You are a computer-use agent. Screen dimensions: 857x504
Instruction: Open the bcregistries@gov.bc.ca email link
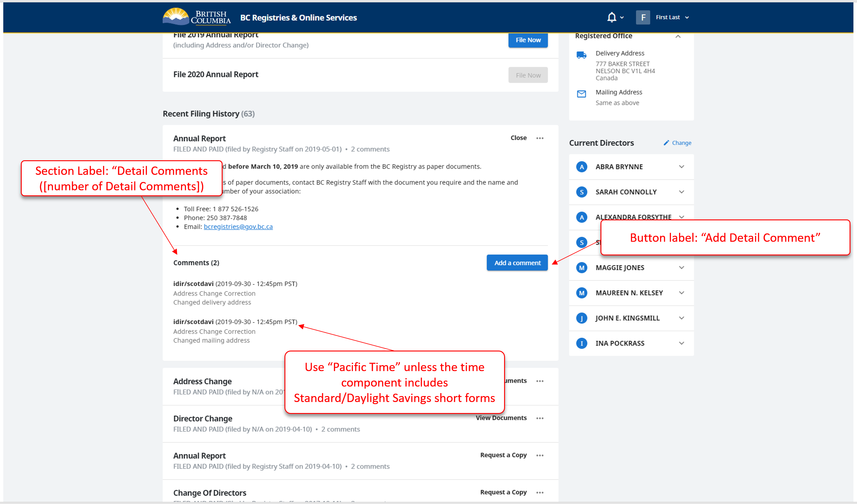pos(238,227)
